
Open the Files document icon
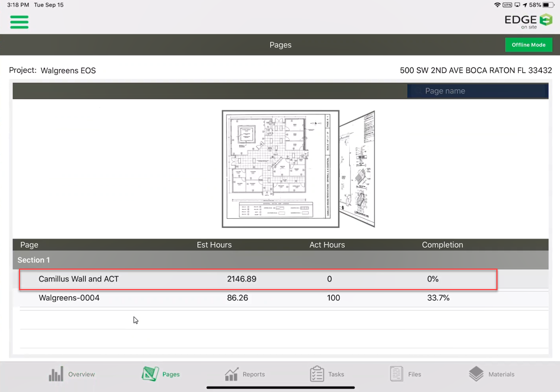click(x=396, y=374)
